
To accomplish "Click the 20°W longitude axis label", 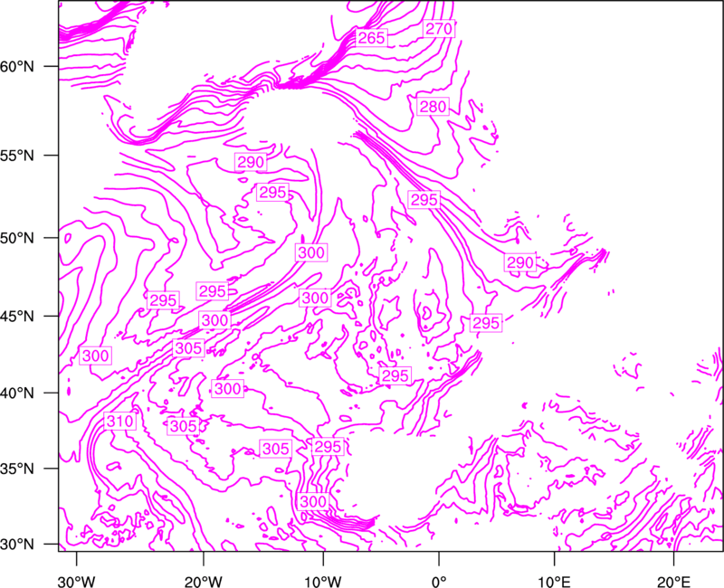I will pos(204,581).
